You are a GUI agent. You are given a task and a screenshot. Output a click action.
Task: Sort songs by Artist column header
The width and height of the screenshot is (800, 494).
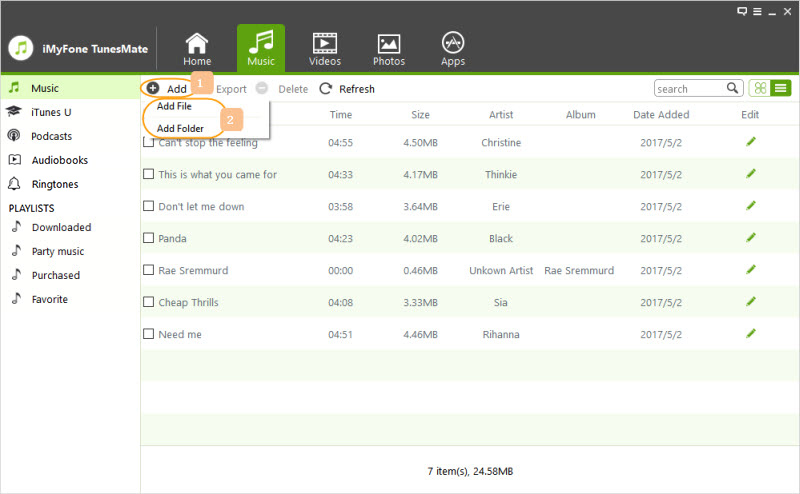pyautogui.click(x=501, y=115)
